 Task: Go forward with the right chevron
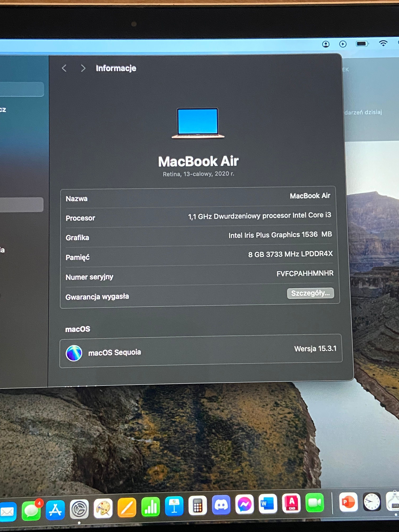pos(83,68)
